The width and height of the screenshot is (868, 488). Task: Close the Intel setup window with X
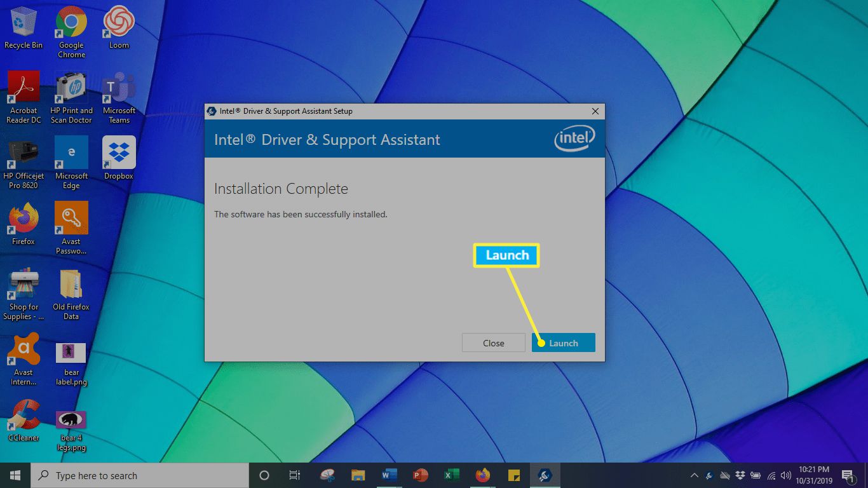(x=595, y=111)
